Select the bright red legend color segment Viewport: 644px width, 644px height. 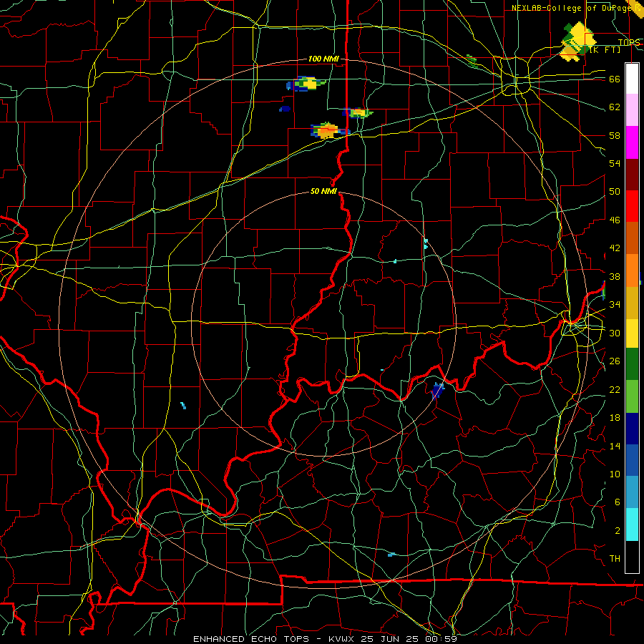coord(632,206)
